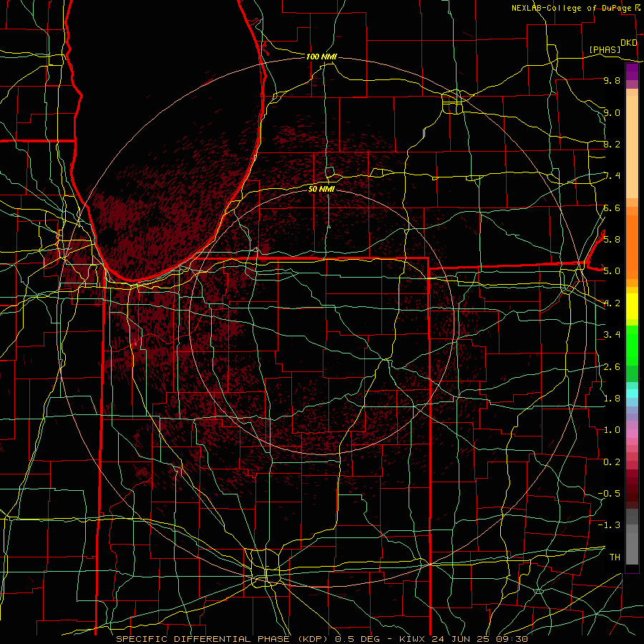Click the pink segment of color bar
Viewport: 644px width, 644px height.
click(632, 434)
